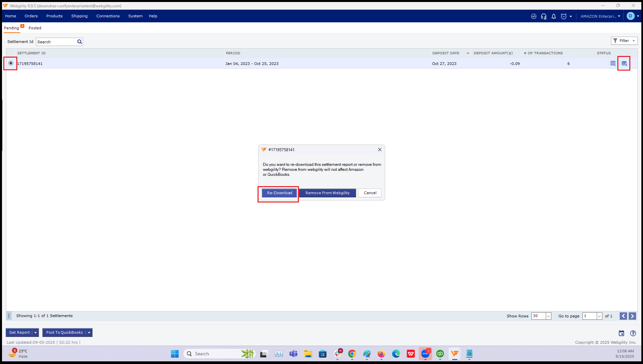Click the search magnifier for Settlement Id

pyautogui.click(x=80, y=42)
